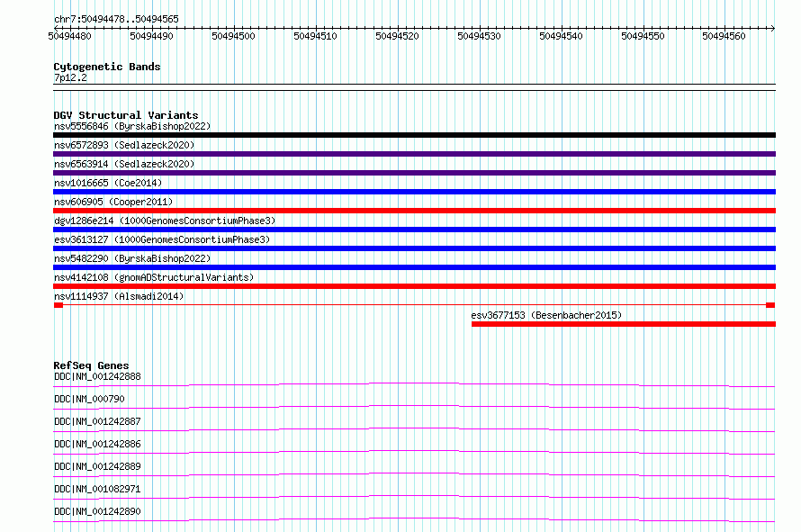Click the right red block of nsv1114937
Viewport: 801px width, 532px height.
pos(770,305)
